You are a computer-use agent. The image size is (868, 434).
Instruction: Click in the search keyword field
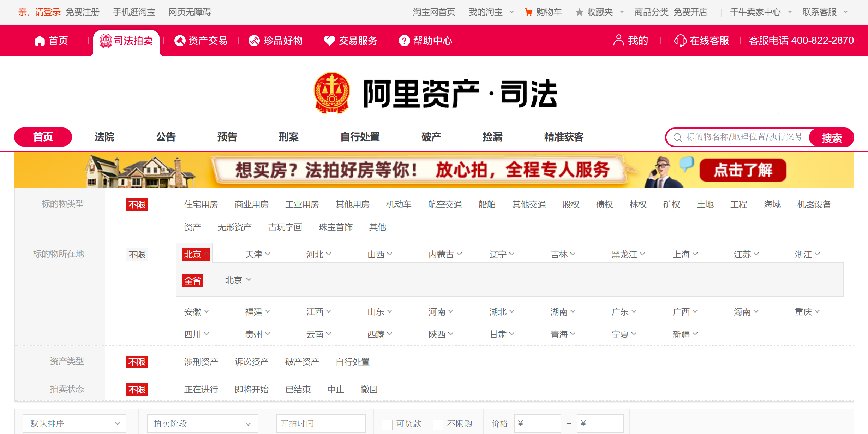[745, 137]
